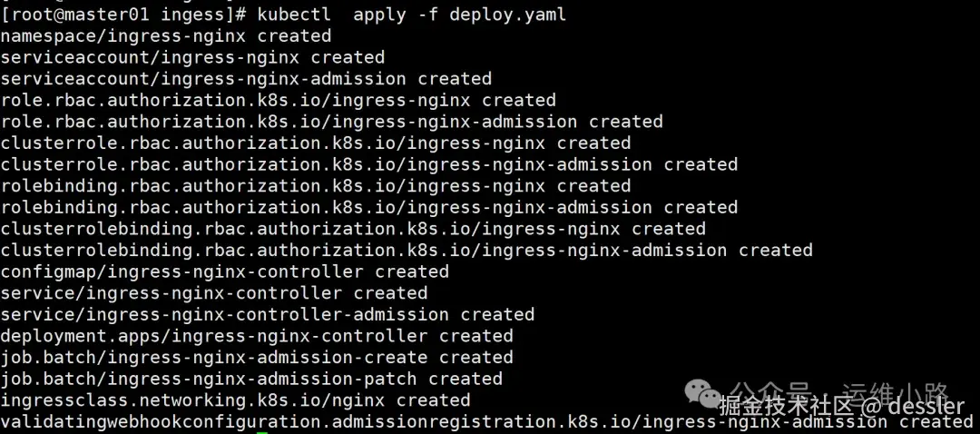This screenshot has height=434, width=980.
Task: Select the rolebinding.rbac ingress-nginx created line
Action: [316, 186]
